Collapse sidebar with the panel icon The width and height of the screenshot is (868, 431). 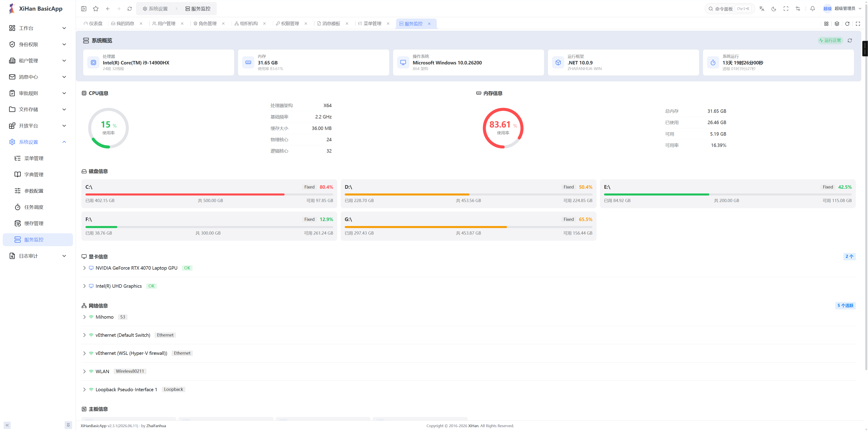[x=84, y=9]
